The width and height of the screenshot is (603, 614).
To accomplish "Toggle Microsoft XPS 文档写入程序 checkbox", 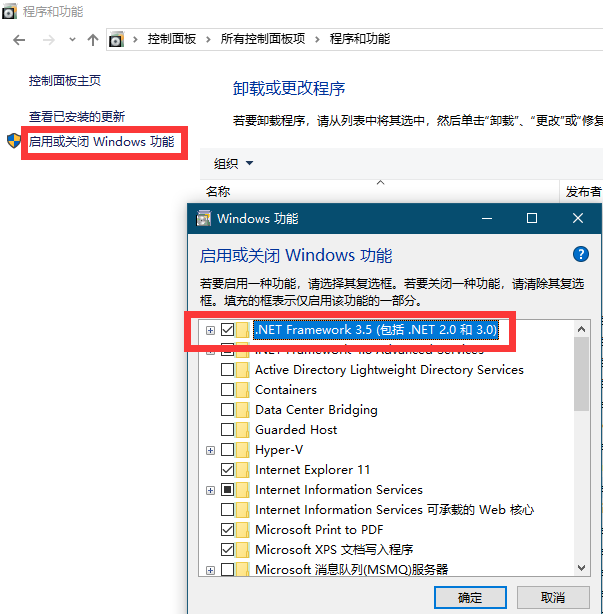I will click(227, 549).
